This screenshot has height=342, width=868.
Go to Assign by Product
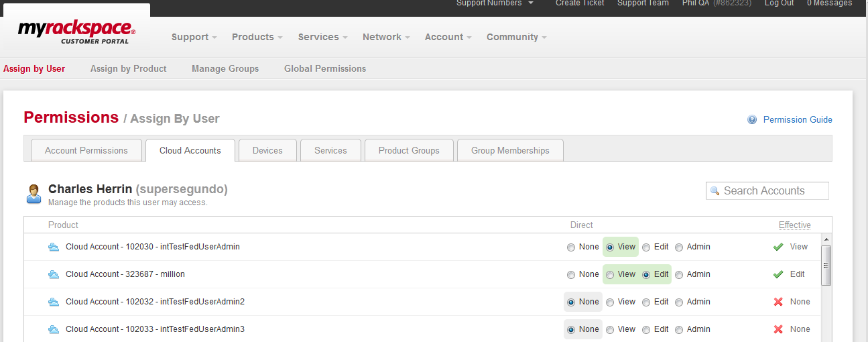129,68
